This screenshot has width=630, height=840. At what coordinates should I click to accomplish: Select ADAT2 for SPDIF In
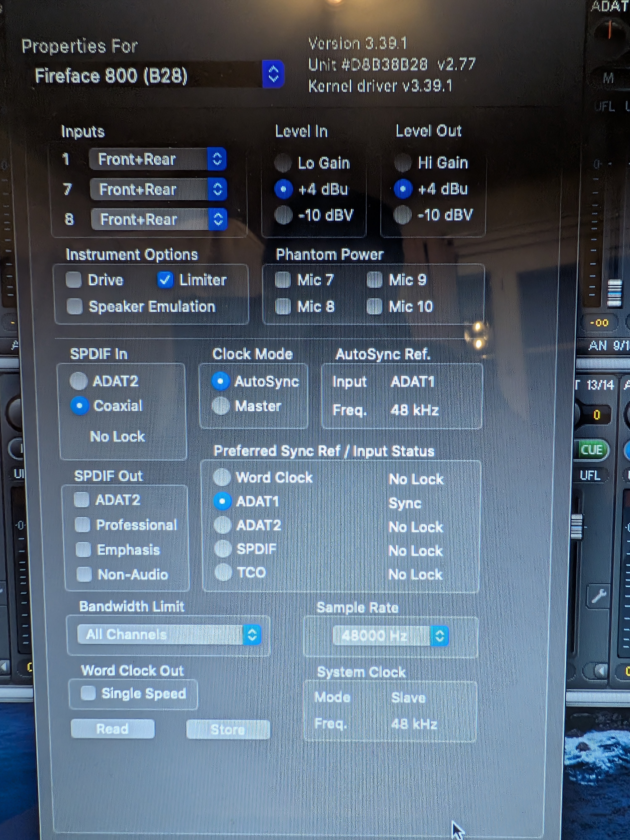point(79,381)
